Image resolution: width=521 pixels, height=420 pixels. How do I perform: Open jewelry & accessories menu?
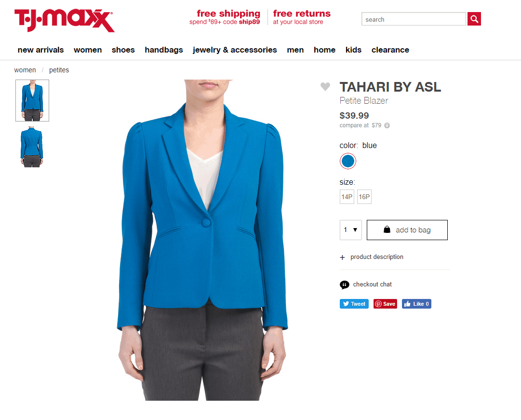235,50
